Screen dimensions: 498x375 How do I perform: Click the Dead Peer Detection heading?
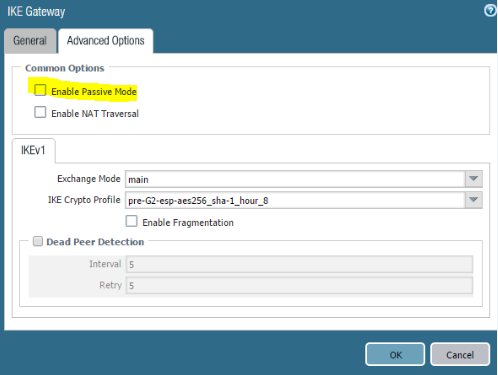(x=95, y=242)
